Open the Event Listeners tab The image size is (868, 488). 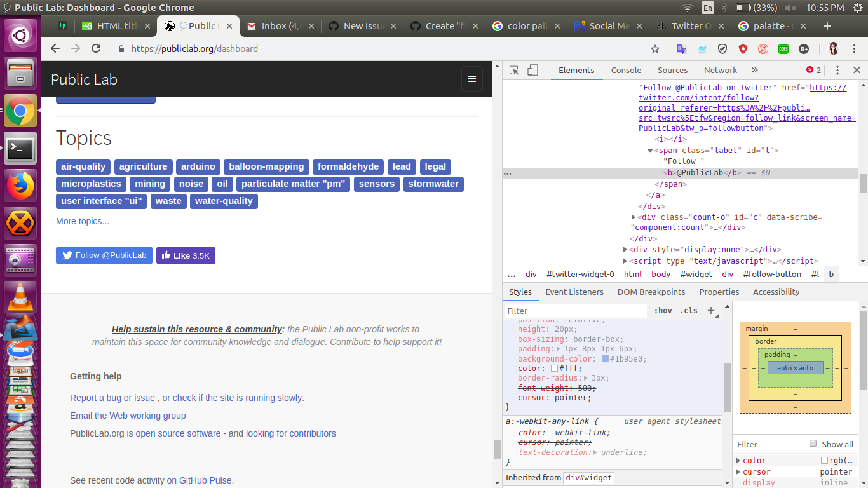point(574,292)
